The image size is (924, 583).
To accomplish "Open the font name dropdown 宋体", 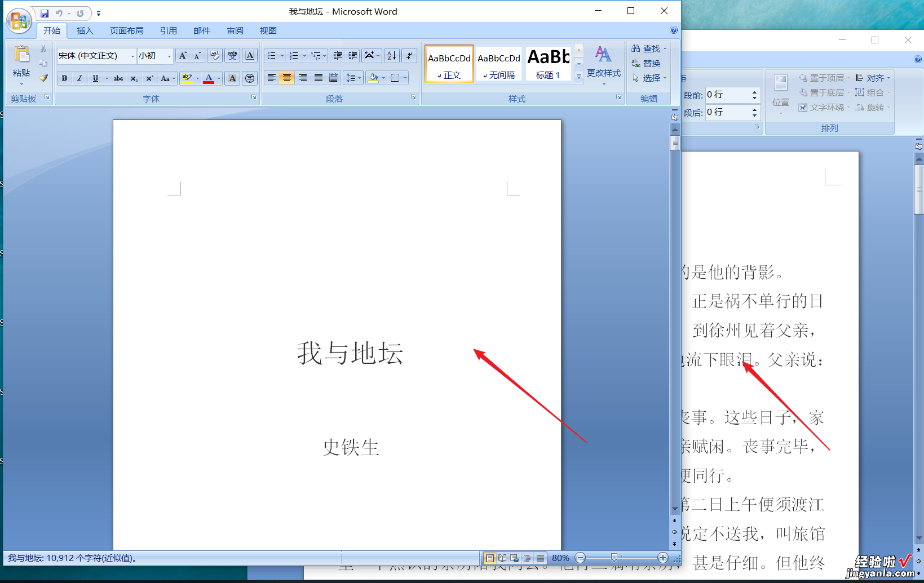I will pos(133,56).
